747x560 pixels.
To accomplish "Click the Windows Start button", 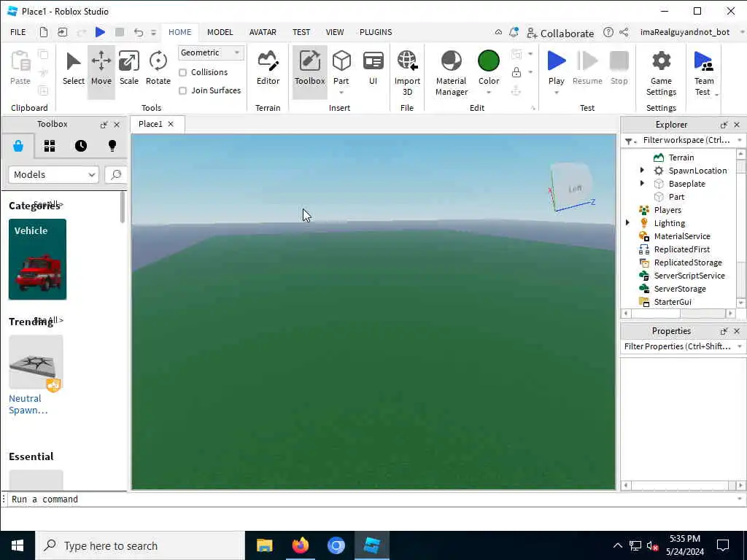I will [18, 545].
